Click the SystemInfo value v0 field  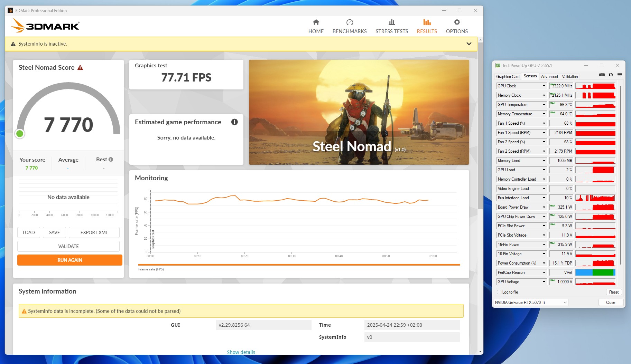412,337
